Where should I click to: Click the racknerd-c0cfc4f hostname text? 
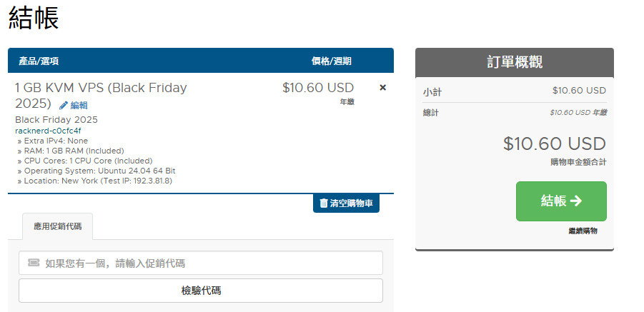point(48,131)
